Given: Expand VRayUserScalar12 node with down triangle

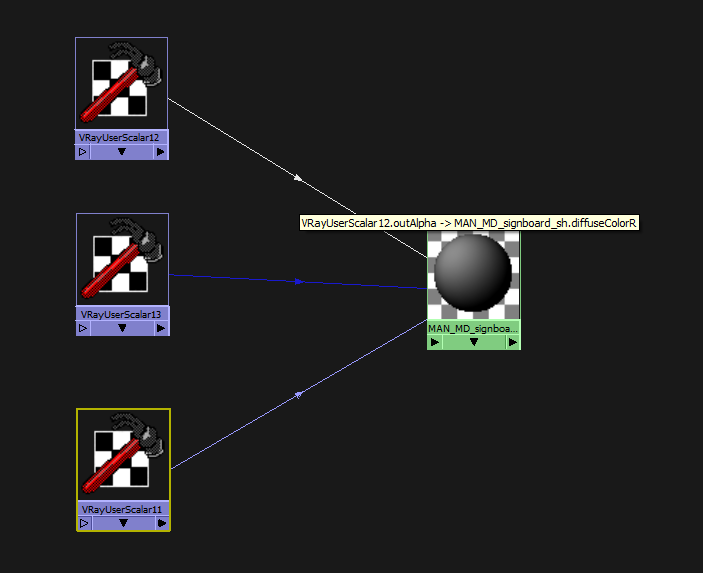Looking at the screenshot, I should [x=122, y=152].
